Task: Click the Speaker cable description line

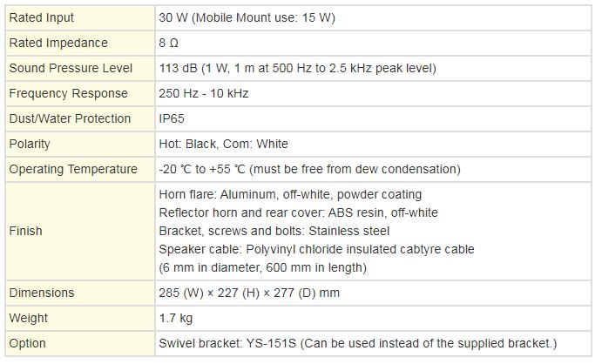Action: click(317, 249)
